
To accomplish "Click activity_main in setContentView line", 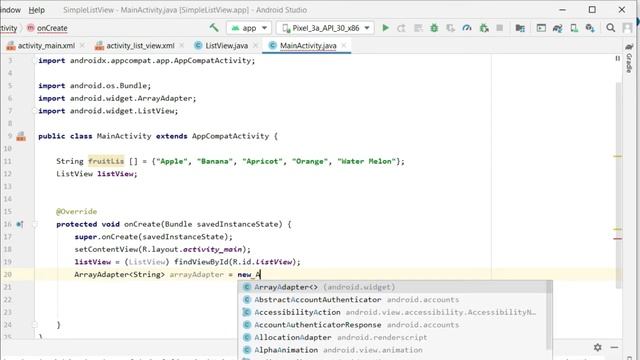I will [213, 249].
